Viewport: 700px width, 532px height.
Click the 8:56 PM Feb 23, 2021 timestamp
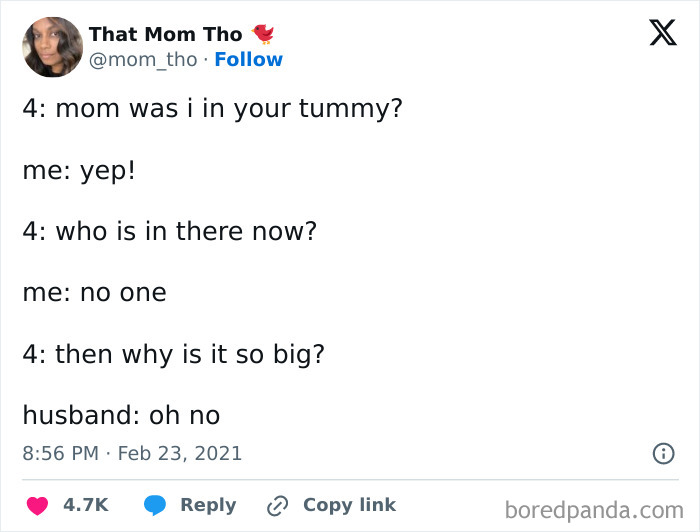[132, 453]
